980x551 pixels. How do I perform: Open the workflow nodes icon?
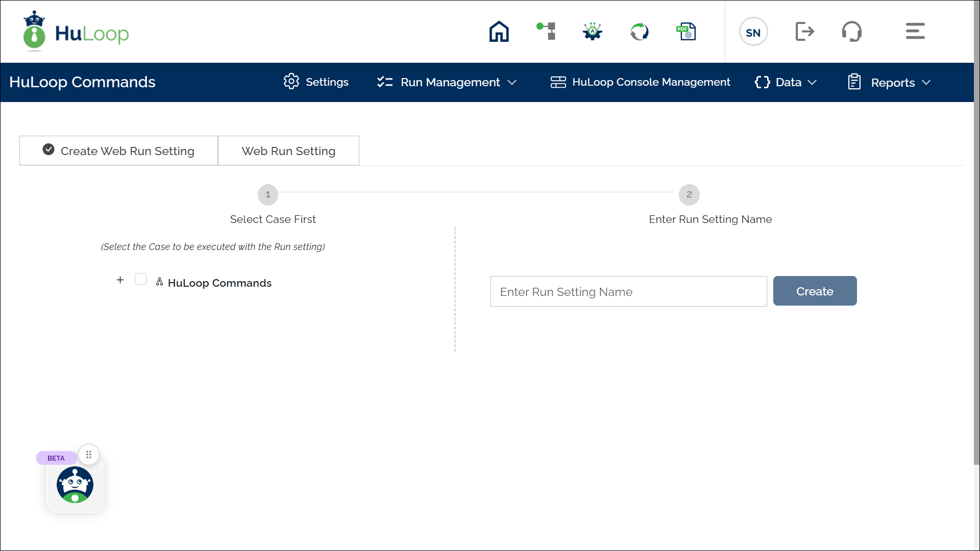[x=546, y=32]
